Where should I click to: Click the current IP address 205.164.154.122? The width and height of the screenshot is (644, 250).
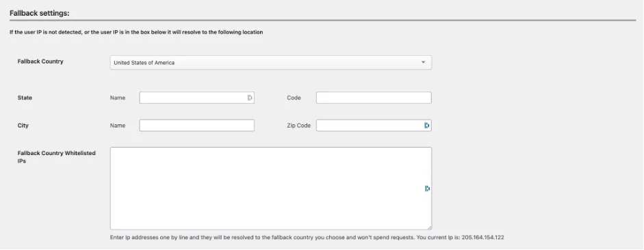click(x=482, y=237)
